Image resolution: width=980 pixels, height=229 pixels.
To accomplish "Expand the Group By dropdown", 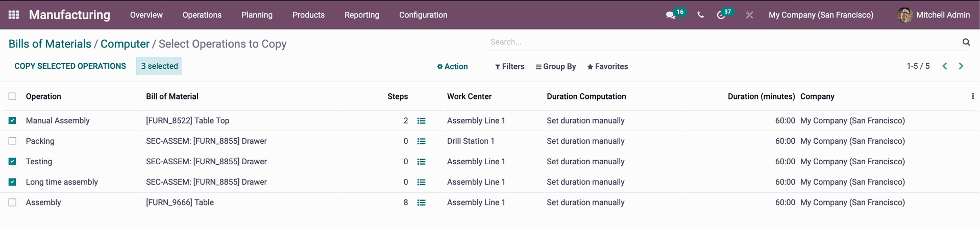I will [x=555, y=66].
